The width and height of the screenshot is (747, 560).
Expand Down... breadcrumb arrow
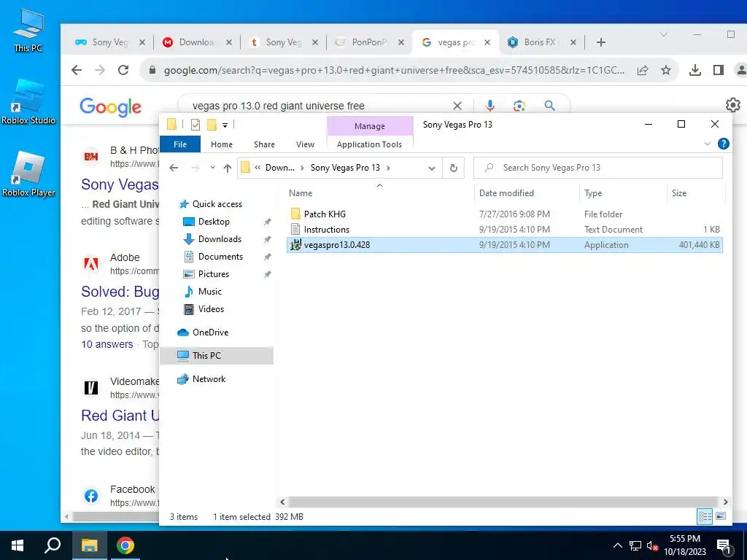(x=302, y=168)
